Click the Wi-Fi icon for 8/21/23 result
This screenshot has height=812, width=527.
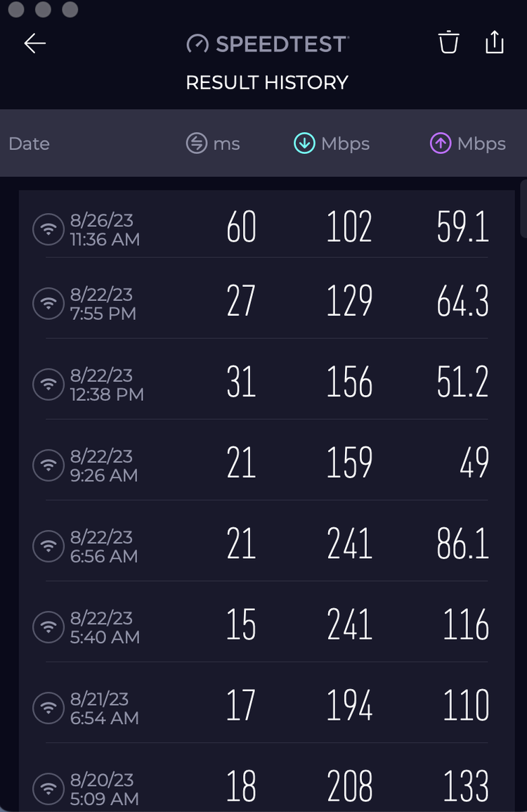(x=48, y=708)
